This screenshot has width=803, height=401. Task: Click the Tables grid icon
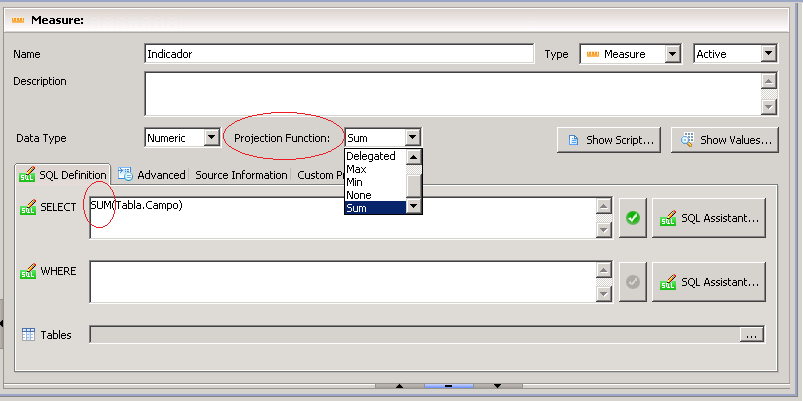(x=29, y=335)
